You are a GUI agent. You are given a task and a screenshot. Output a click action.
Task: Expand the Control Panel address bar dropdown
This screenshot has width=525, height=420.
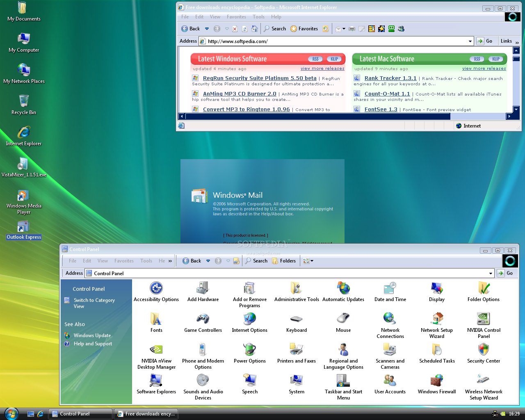(491, 273)
